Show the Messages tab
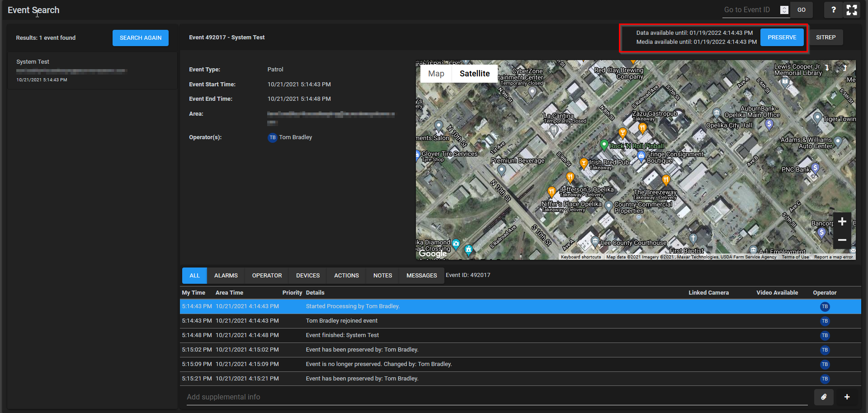The width and height of the screenshot is (868, 413). click(x=421, y=276)
